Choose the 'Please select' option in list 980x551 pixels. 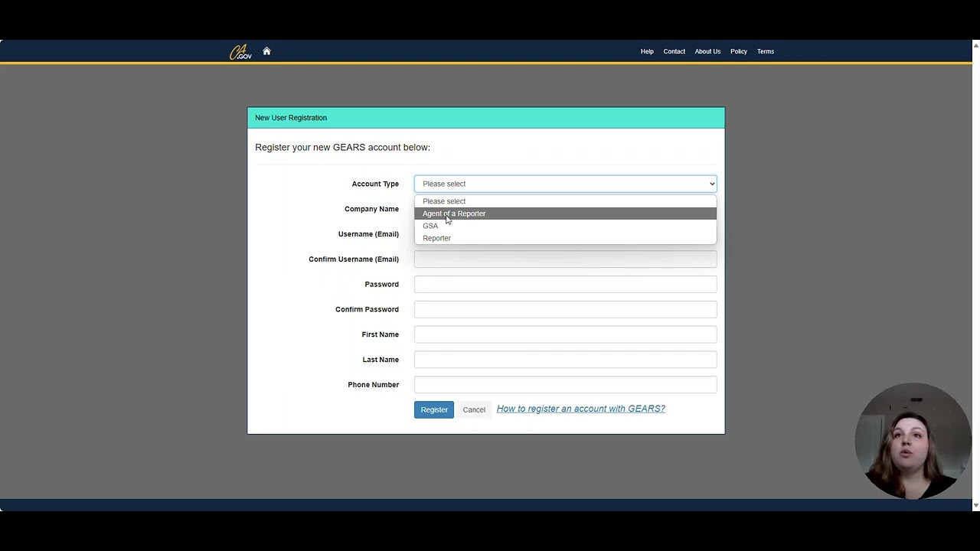click(x=565, y=201)
